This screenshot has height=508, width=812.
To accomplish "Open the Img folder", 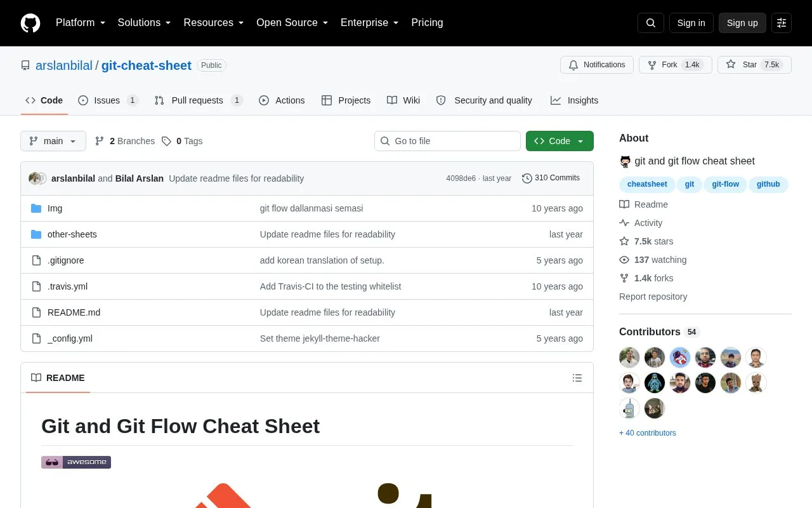I will click(55, 208).
